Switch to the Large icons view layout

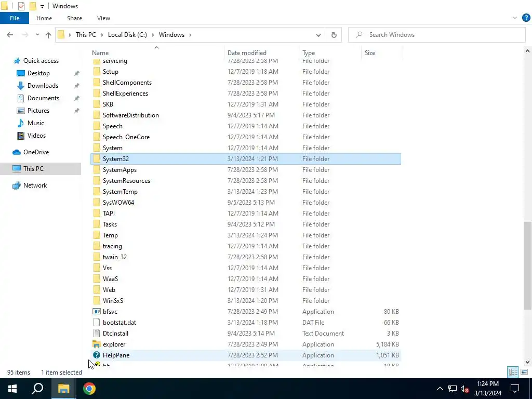tap(524, 372)
